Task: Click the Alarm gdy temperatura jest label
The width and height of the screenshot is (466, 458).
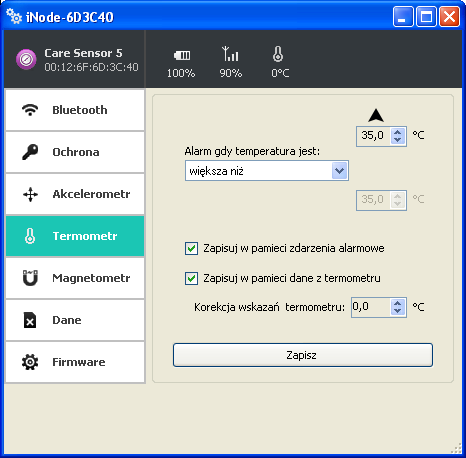Action: pos(252,151)
